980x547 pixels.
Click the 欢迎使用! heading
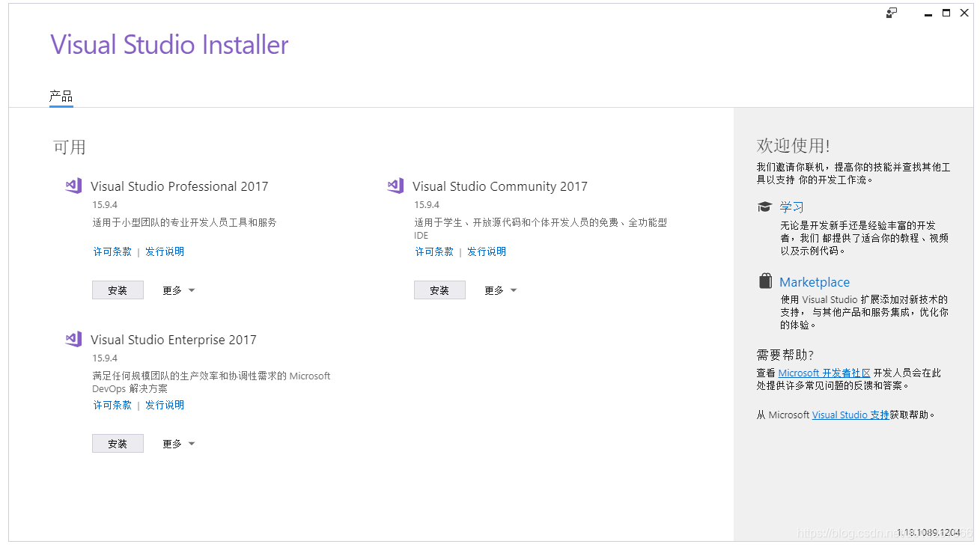(794, 145)
